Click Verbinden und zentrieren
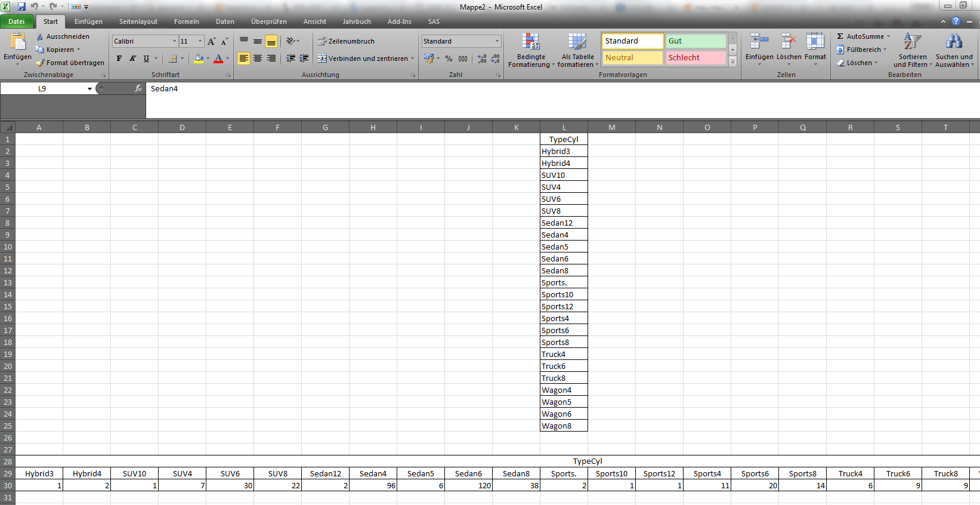Screen dimensions: 980x505 [363, 58]
